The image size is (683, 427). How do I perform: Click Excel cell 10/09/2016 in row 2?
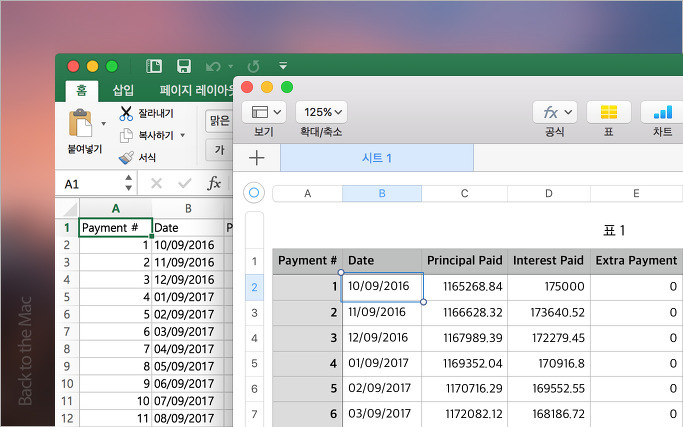pyautogui.click(x=188, y=245)
